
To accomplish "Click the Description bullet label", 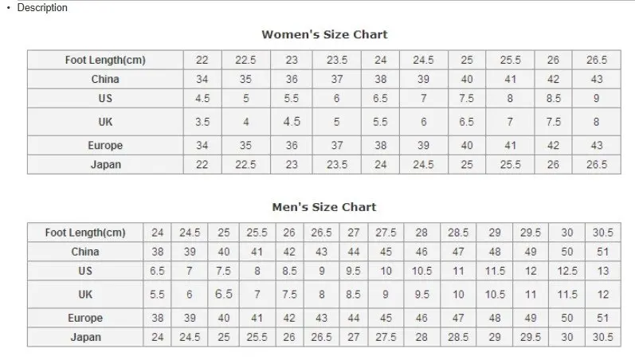I will 42,8.
